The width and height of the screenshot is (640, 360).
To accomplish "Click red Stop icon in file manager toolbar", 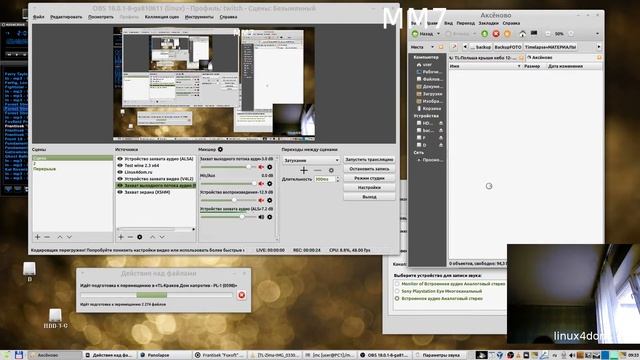I will pyautogui.click(x=496, y=34).
